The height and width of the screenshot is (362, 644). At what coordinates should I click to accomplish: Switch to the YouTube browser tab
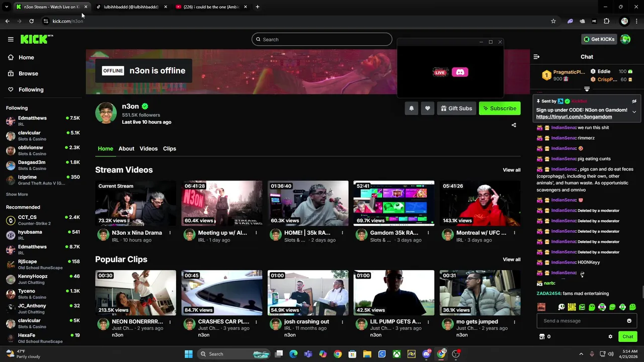tap(211, 7)
